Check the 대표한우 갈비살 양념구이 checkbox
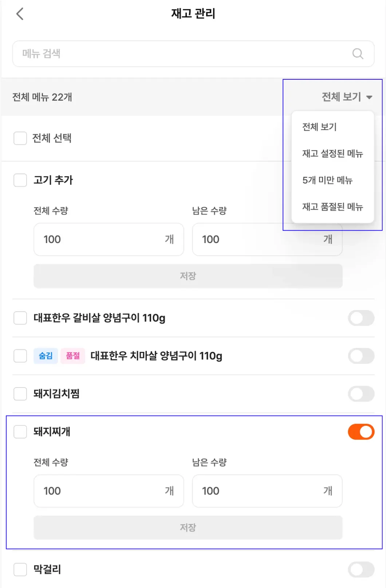Screen dimensions: 386x588 click(x=20, y=318)
